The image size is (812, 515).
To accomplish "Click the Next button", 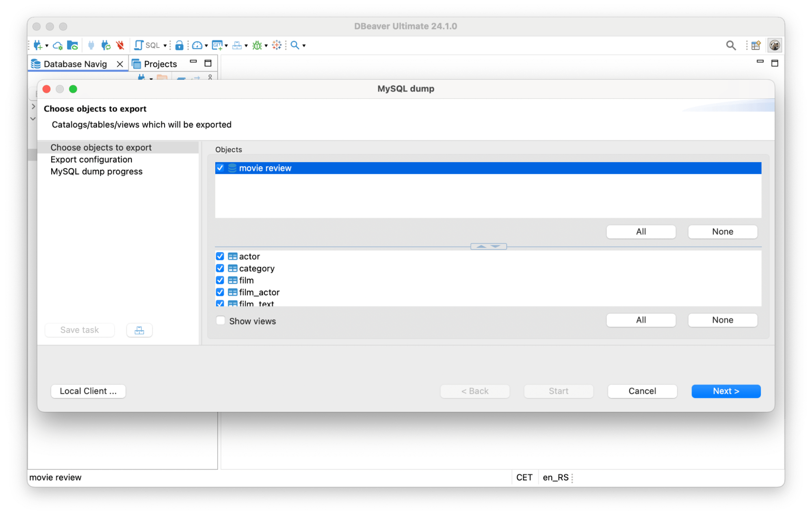I will click(x=725, y=391).
